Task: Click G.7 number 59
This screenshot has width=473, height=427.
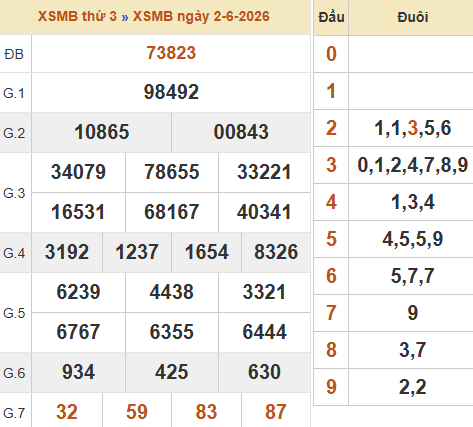Action: 137,412
